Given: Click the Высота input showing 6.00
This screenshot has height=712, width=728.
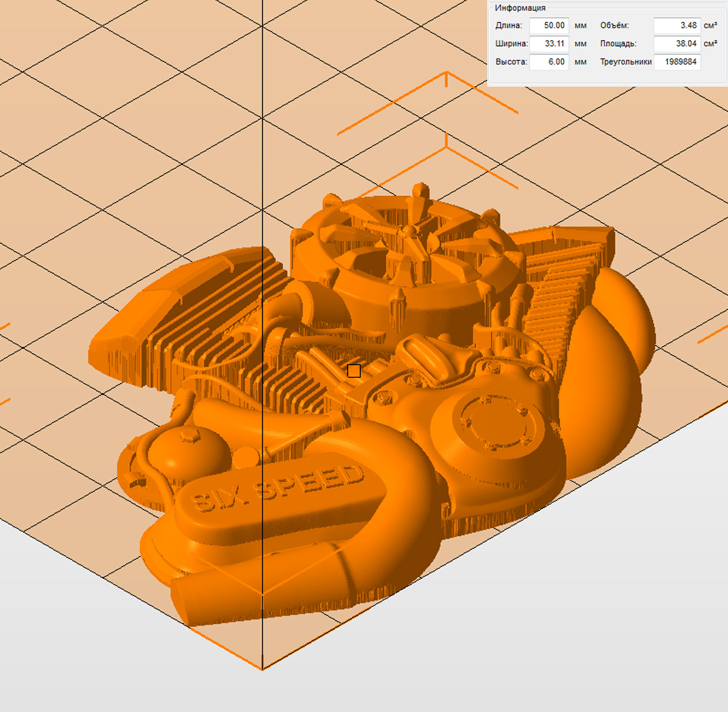Looking at the screenshot, I should (x=548, y=62).
